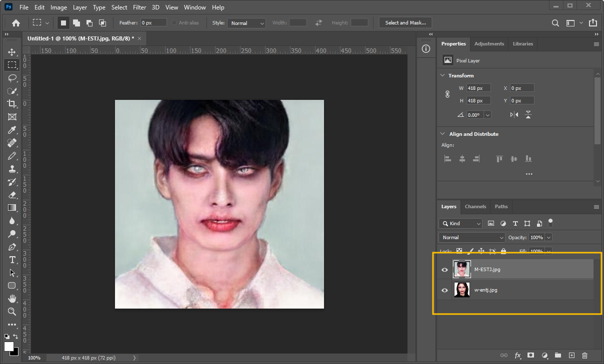Image resolution: width=604 pixels, height=364 pixels.
Task: Toggle link between width and height
Action: click(447, 94)
